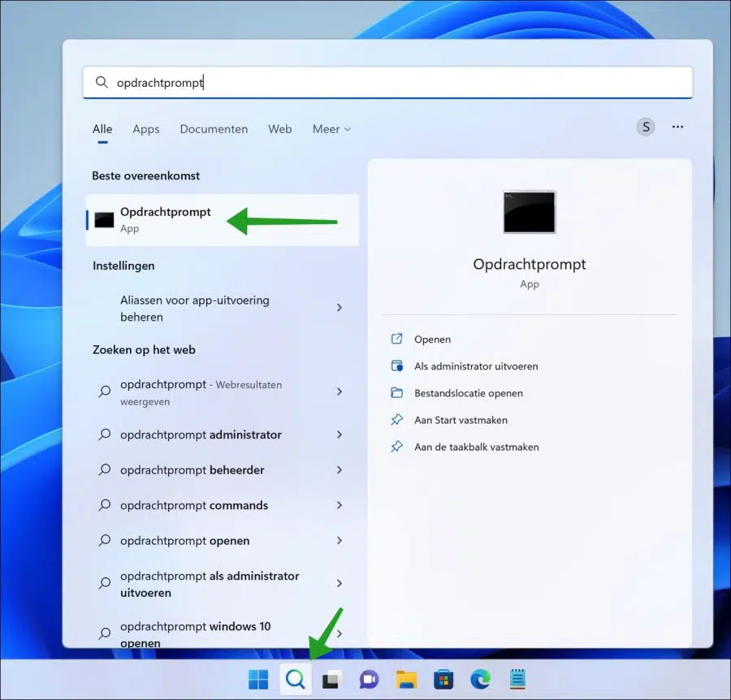The height and width of the screenshot is (700, 731).
Task: Click search icon beside 'opdrachtprompt openen'
Action: tap(105, 541)
